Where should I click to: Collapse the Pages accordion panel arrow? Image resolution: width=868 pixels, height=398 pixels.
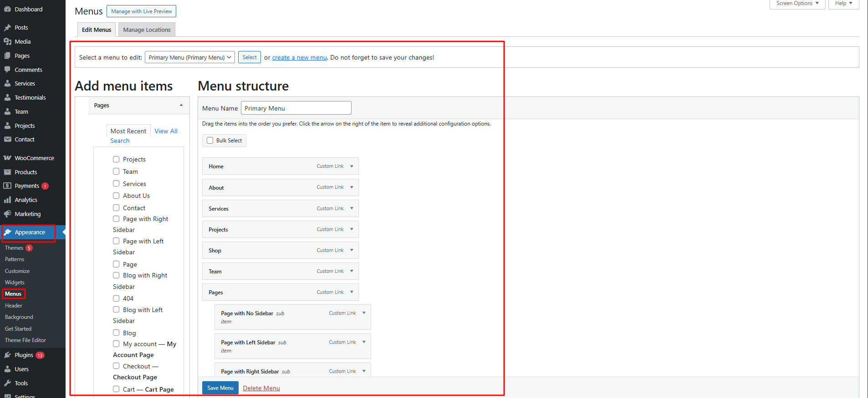click(181, 105)
